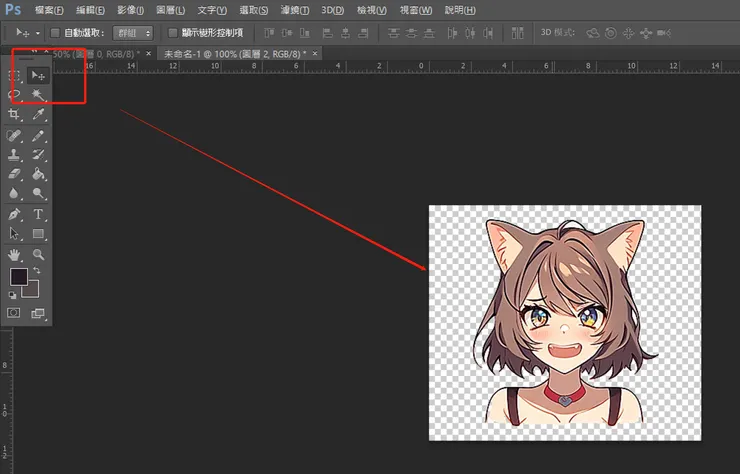Open Move tool preset picker arrow
740x474 pixels.
point(38,33)
